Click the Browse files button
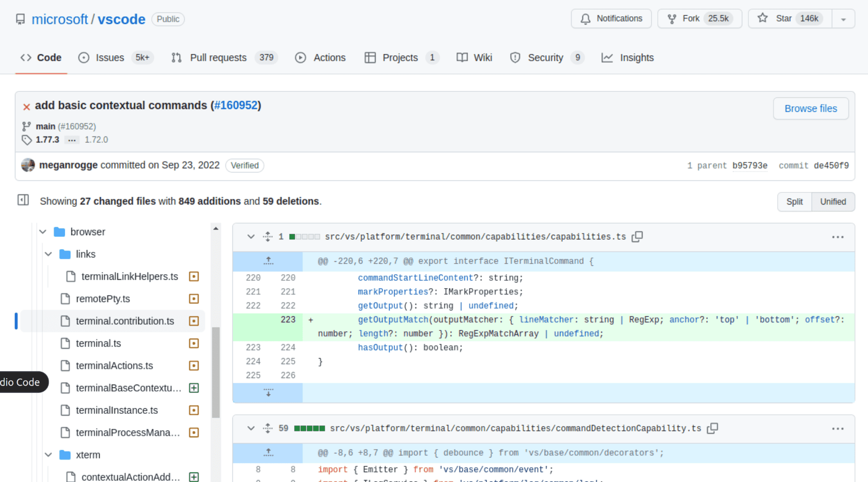The width and height of the screenshot is (868, 482). (x=810, y=109)
